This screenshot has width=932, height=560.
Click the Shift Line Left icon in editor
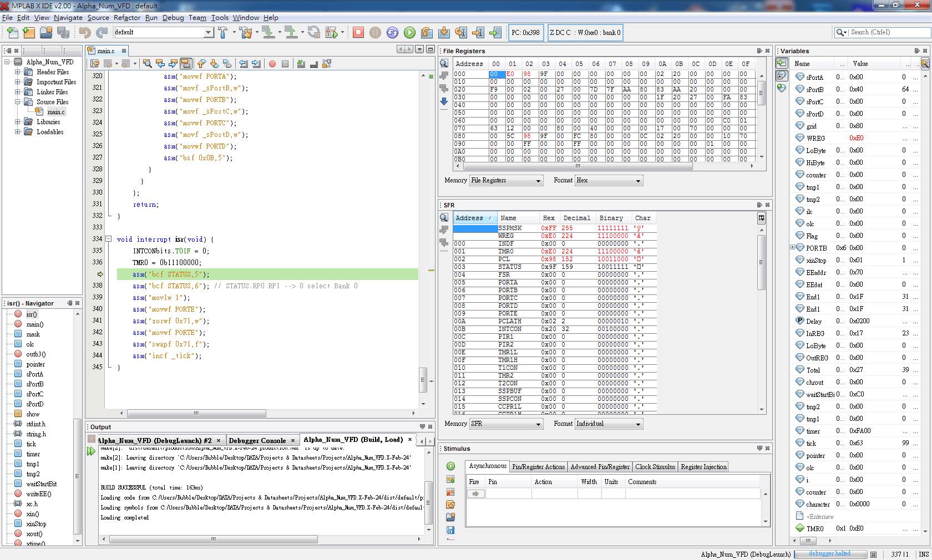[x=243, y=64]
